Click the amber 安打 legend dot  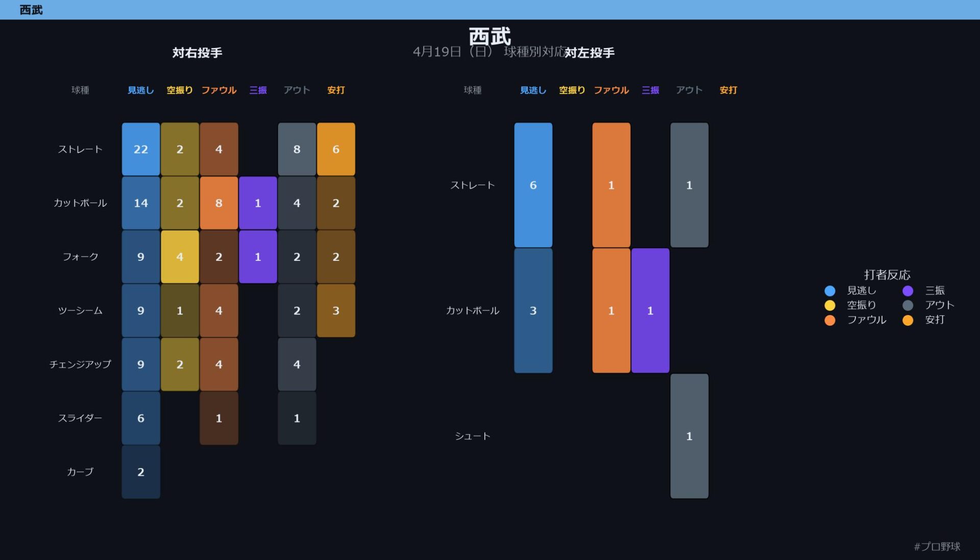(908, 320)
